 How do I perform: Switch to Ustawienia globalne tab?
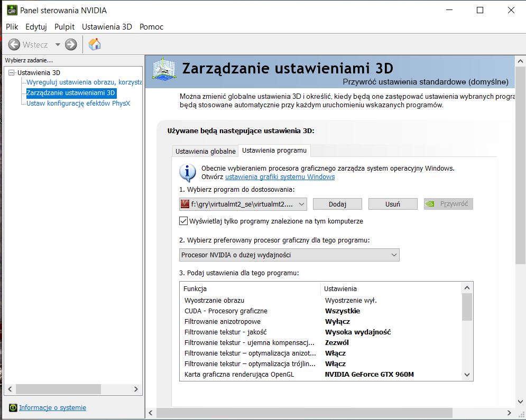click(x=205, y=151)
